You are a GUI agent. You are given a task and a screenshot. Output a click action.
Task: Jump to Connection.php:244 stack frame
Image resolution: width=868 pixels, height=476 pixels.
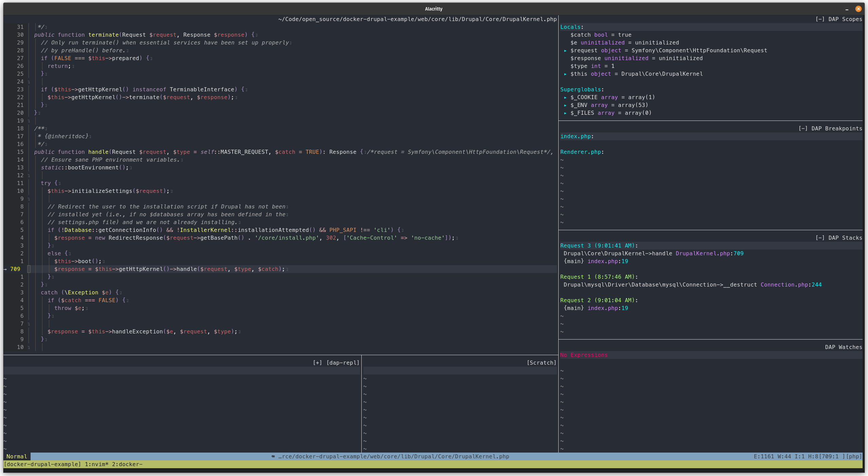[791, 285]
